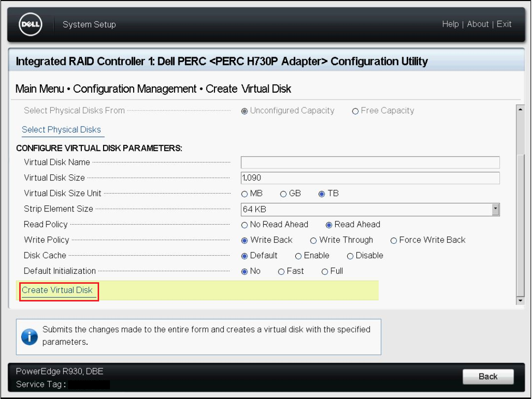Set Disk Cache to Enable
The height and width of the screenshot is (399, 532).
pyautogui.click(x=298, y=256)
